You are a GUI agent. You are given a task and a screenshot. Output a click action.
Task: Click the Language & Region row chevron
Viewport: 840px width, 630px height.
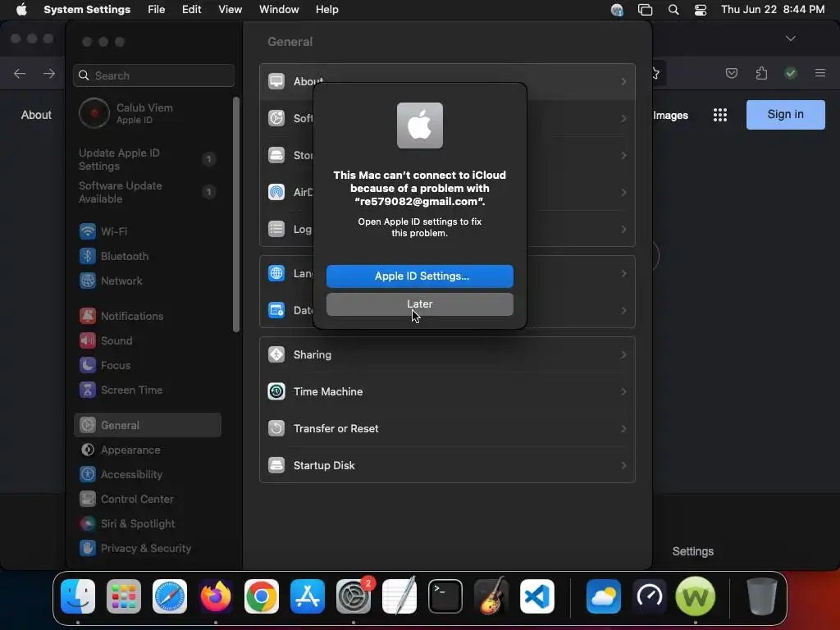(x=623, y=274)
